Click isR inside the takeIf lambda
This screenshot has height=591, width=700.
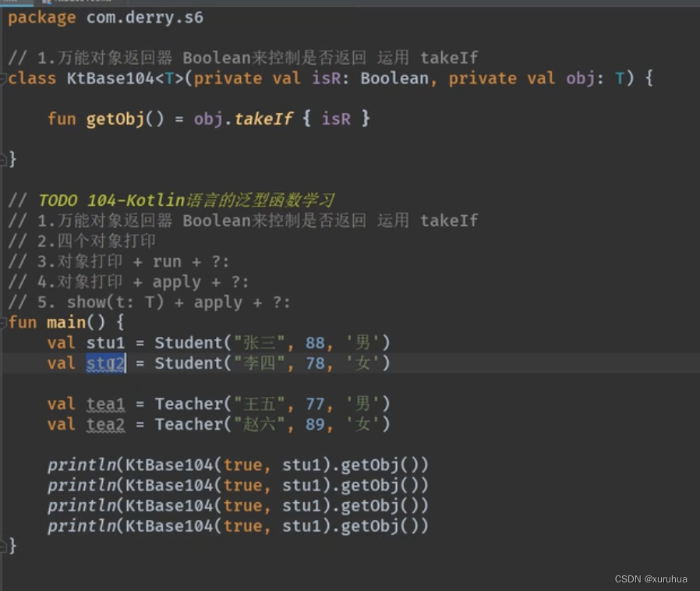(336, 119)
